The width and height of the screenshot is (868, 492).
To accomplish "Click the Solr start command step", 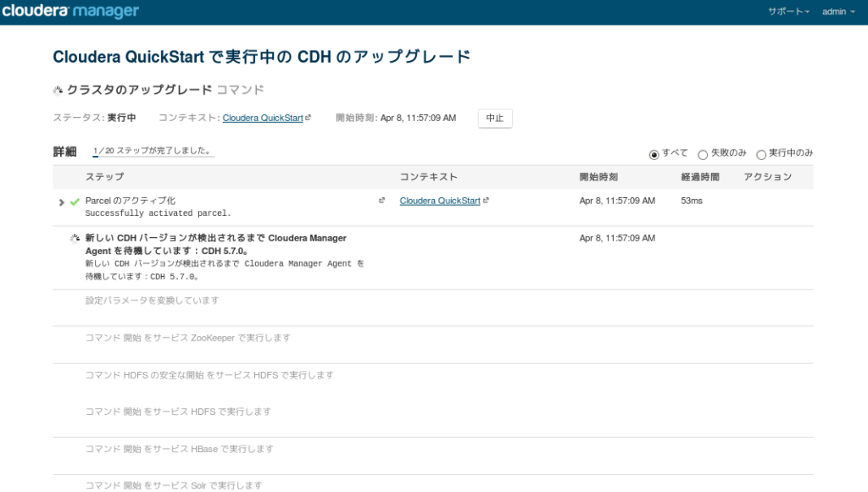I will click(174, 485).
